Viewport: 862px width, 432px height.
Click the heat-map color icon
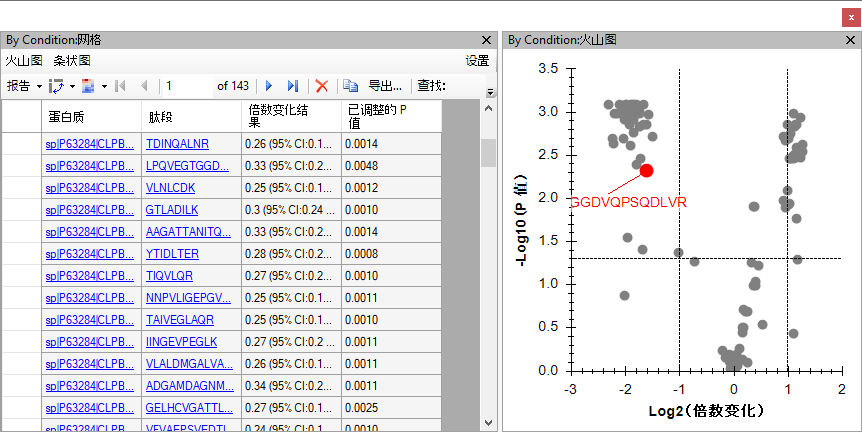(x=89, y=86)
